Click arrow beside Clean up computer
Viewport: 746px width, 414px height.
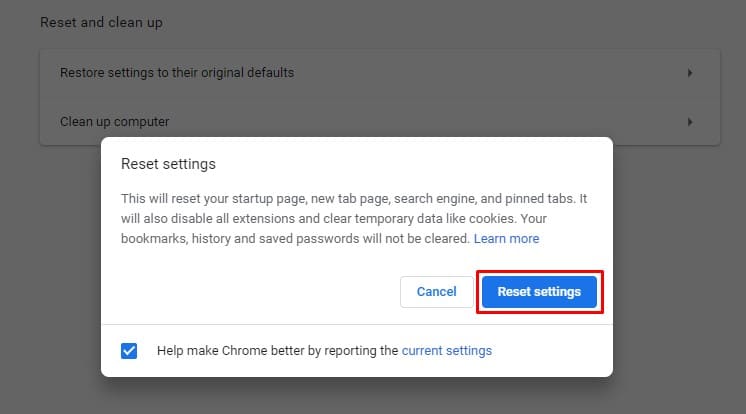coord(690,122)
